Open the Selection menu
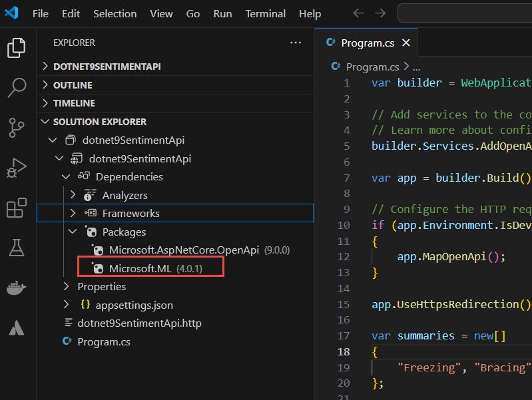Viewport: 532px width, 400px height. (115, 14)
